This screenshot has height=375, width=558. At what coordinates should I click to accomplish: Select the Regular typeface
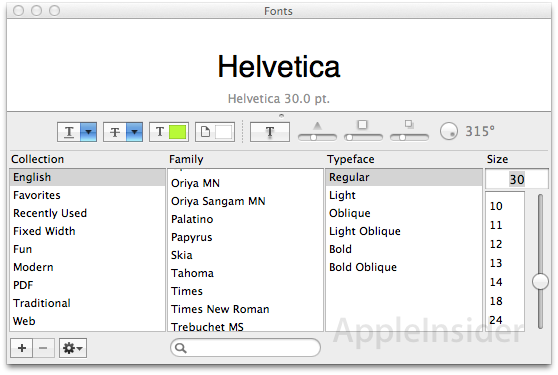pos(404,177)
